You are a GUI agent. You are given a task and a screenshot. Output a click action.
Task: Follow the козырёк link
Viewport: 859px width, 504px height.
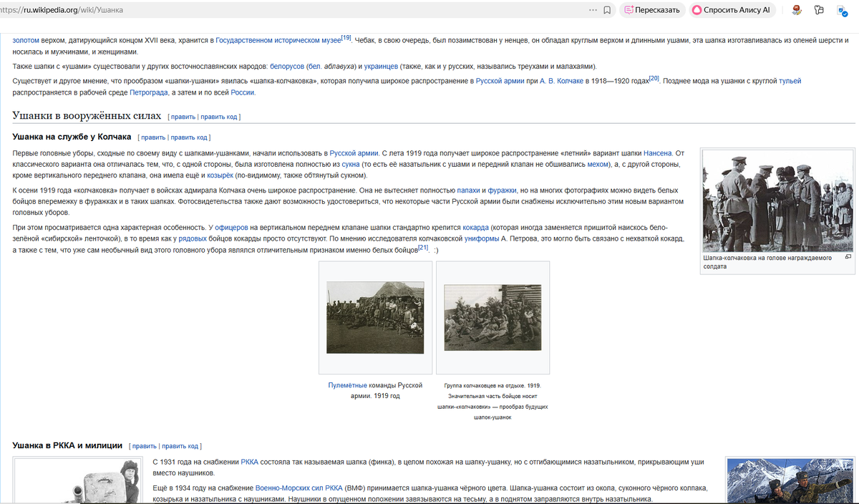[220, 175]
